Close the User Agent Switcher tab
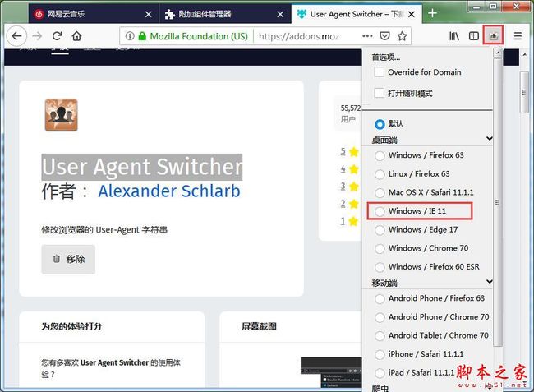 (412, 14)
